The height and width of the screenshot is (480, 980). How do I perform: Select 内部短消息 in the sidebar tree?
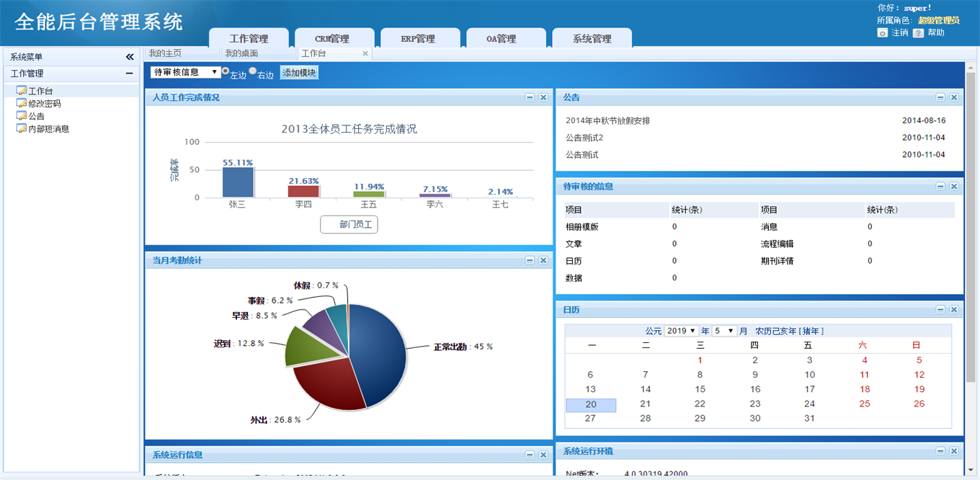coord(49,129)
